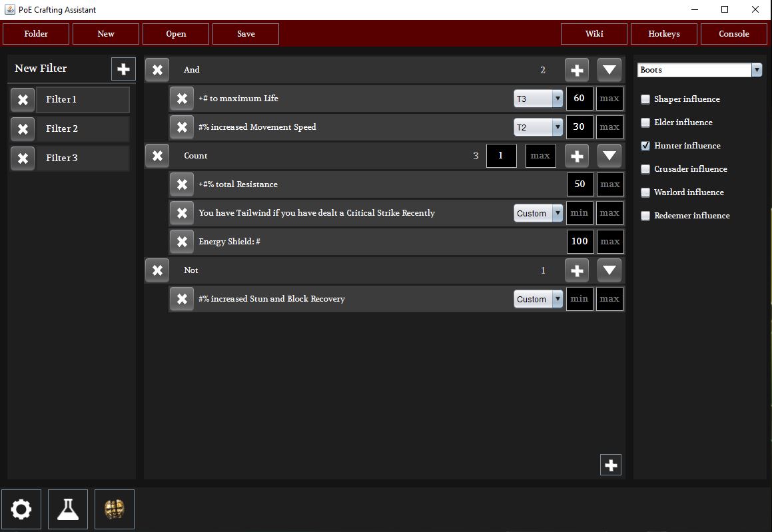Edit max field for Stun and Block Recovery
Screen dimensions: 772x532
[x=609, y=299]
